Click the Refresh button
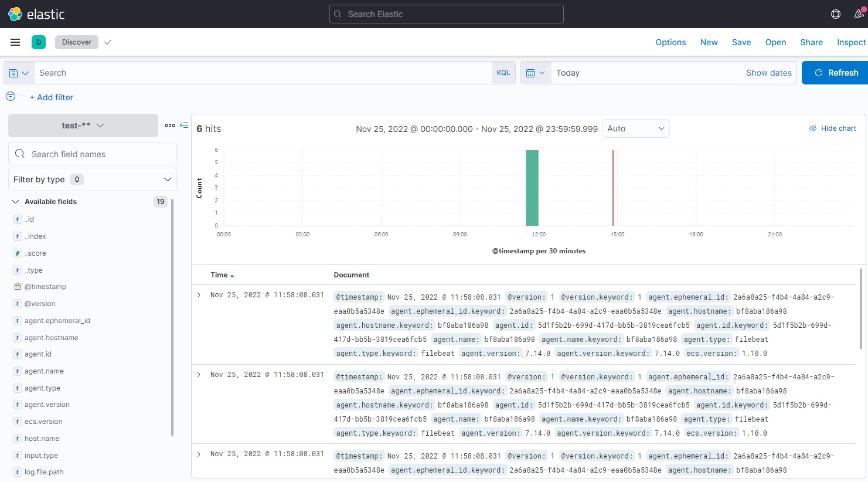 click(836, 73)
